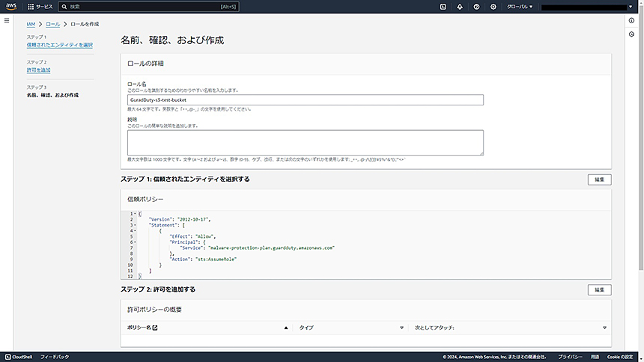
Task: Sort by ポリシー名 column arrow
Action: (286, 328)
